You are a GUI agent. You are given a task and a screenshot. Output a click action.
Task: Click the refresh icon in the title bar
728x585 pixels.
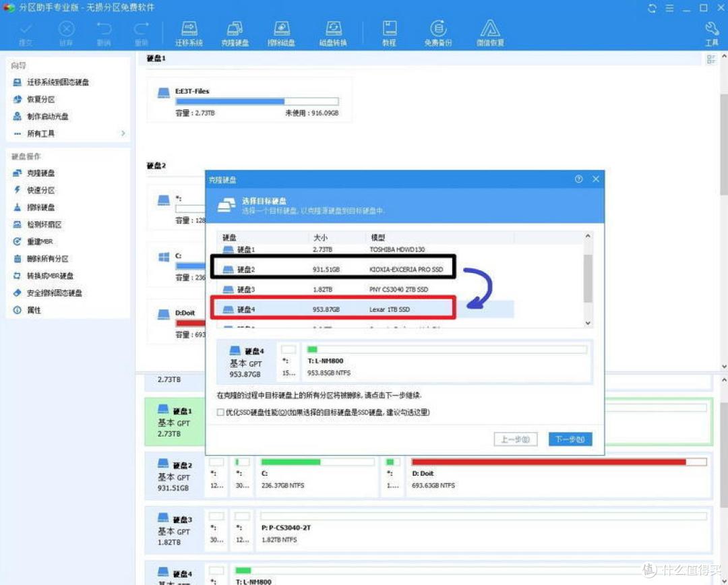click(x=651, y=7)
